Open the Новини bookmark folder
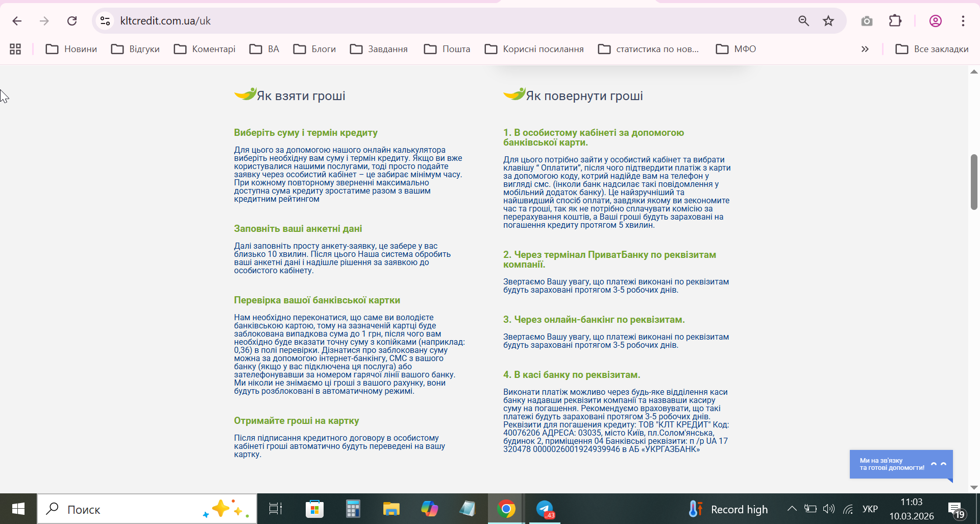This screenshot has height=524, width=980. (x=71, y=49)
